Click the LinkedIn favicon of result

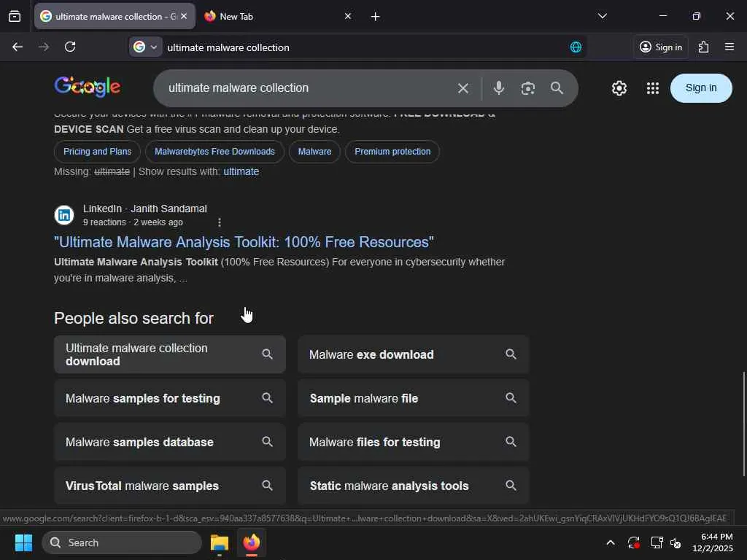click(x=64, y=215)
